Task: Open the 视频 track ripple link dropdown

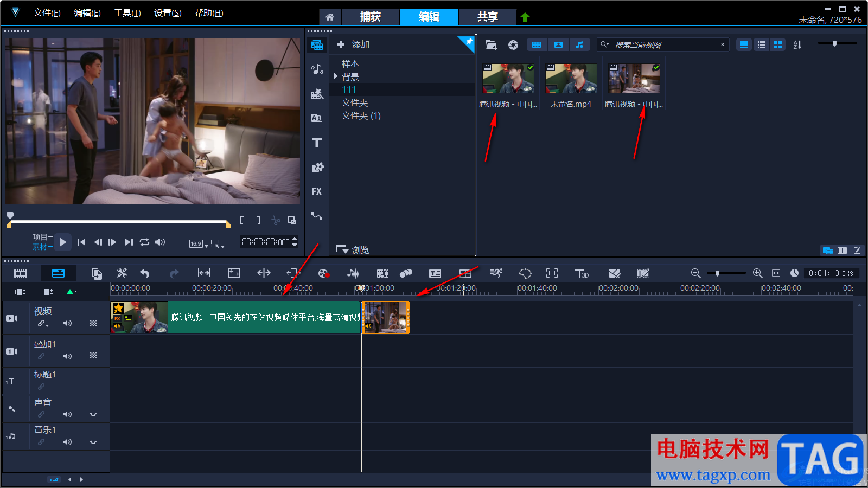Action: pyautogui.click(x=43, y=324)
